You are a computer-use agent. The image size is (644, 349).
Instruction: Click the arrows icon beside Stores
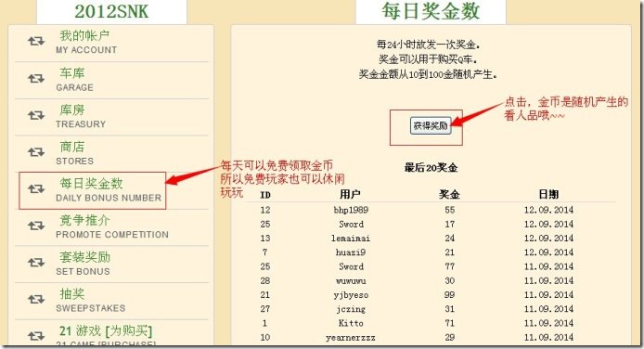36,152
